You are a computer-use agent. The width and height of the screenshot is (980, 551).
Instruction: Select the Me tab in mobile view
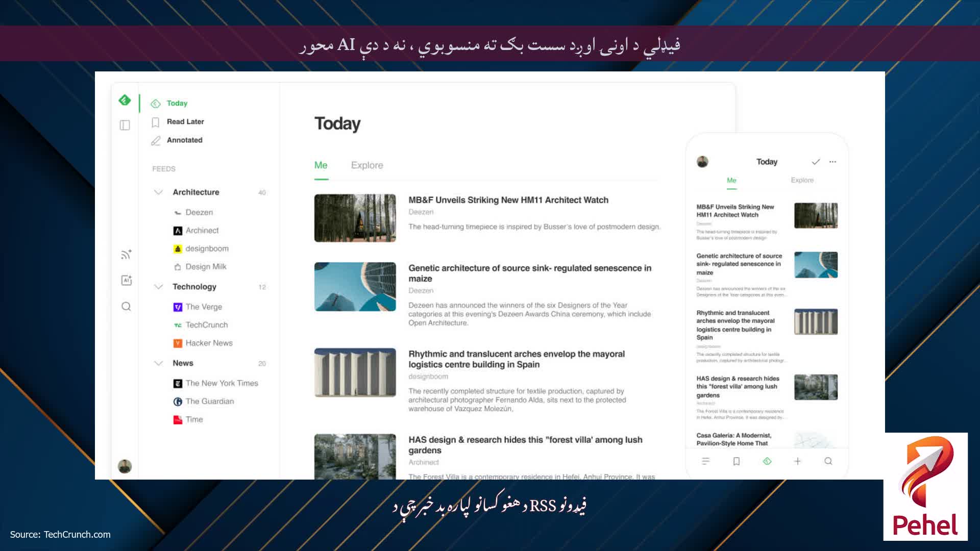[x=731, y=180]
